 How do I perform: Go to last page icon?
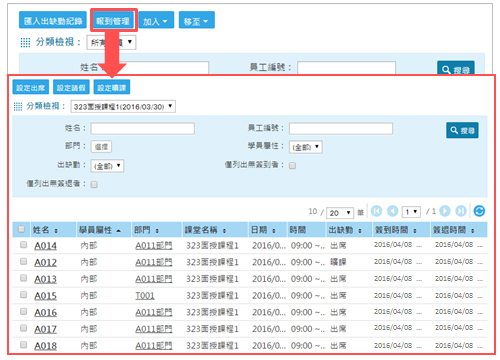coord(461,211)
